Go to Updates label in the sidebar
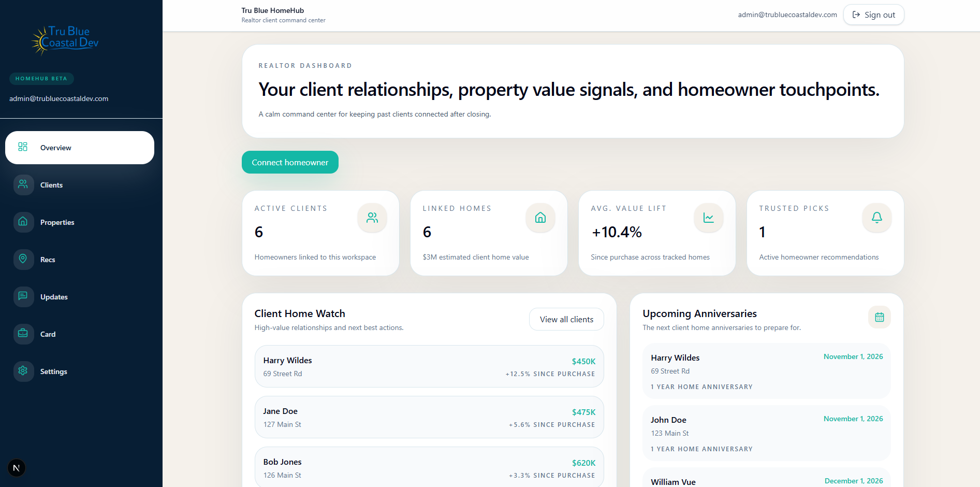The height and width of the screenshot is (487, 980). click(x=54, y=297)
